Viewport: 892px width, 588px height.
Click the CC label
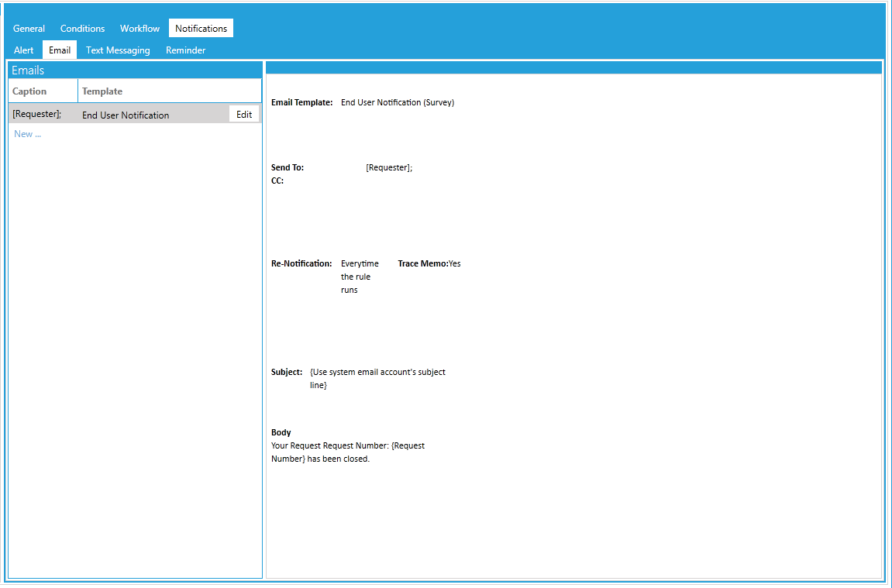click(x=277, y=181)
